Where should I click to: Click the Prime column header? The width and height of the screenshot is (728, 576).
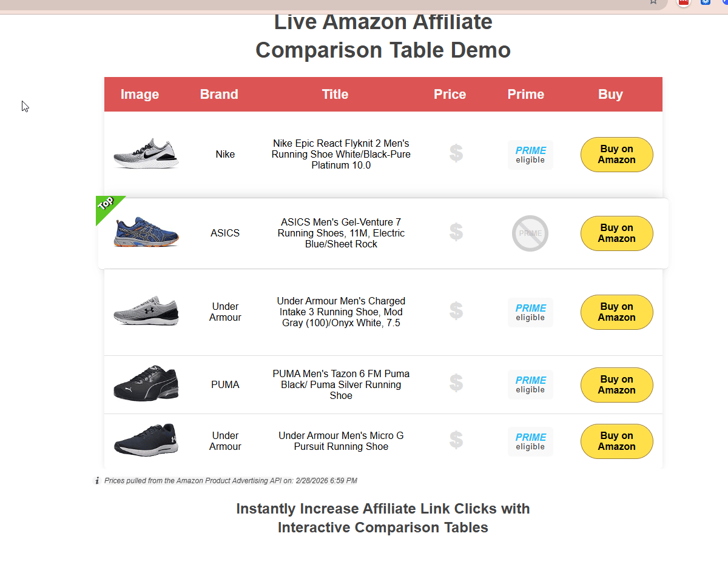525,95
